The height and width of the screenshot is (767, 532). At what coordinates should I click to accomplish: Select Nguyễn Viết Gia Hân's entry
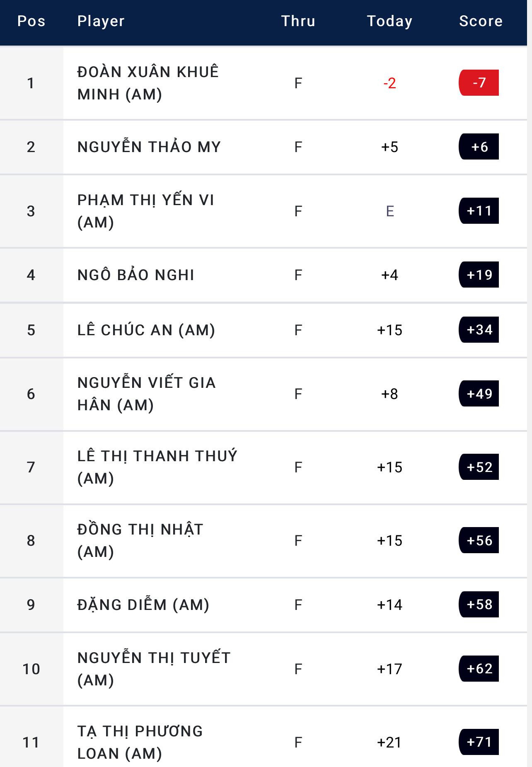point(146,394)
